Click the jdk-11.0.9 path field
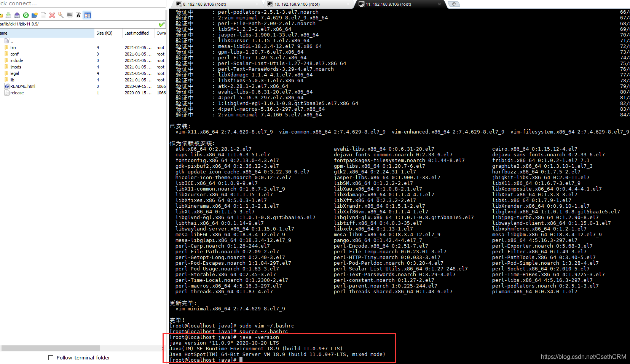Screen dimensions: 630x364 46,24
